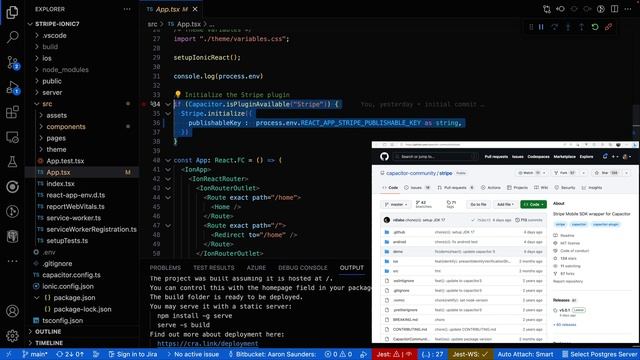Image resolution: width=640 pixels, height=360 pixels.
Task: Open capacitor.config.ts file
Action: pyautogui.click(x=71, y=275)
